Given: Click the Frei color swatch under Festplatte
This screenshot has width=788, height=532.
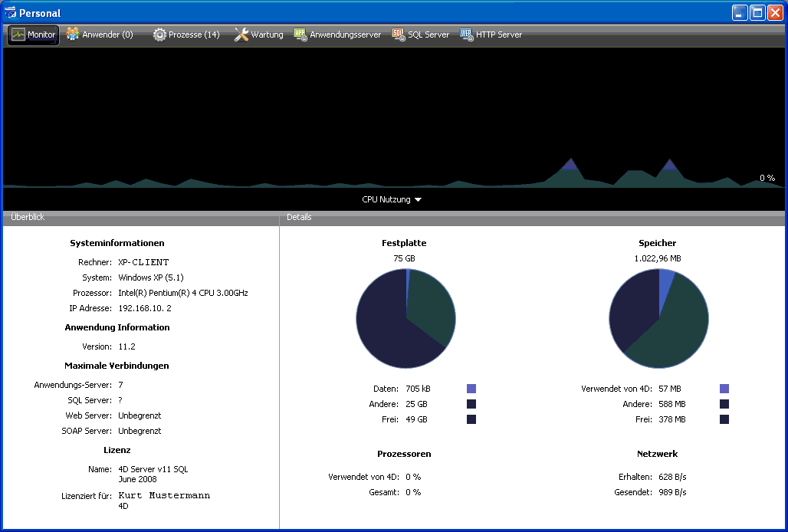Looking at the screenshot, I should pos(471,419).
